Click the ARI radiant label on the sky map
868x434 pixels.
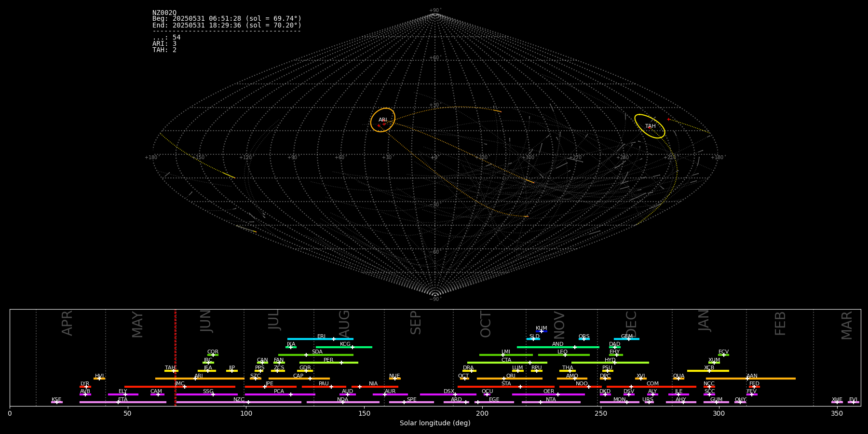tap(383, 120)
